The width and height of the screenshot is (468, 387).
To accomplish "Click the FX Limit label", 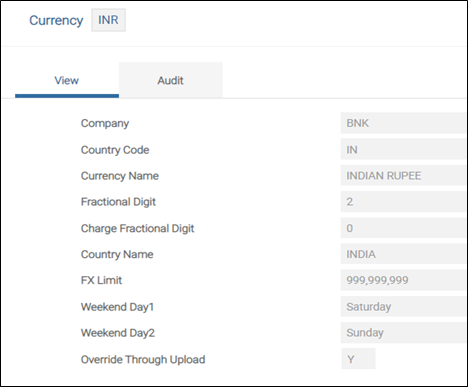I will click(101, 280).
